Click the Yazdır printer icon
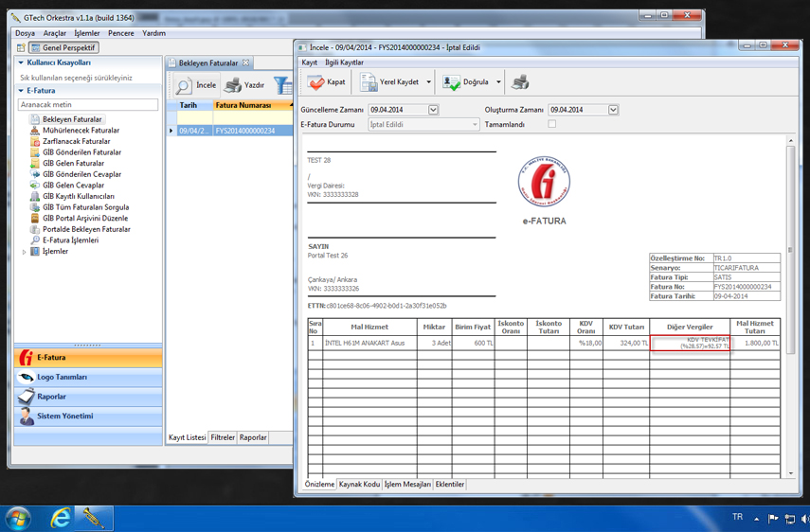 pos(232,86)
